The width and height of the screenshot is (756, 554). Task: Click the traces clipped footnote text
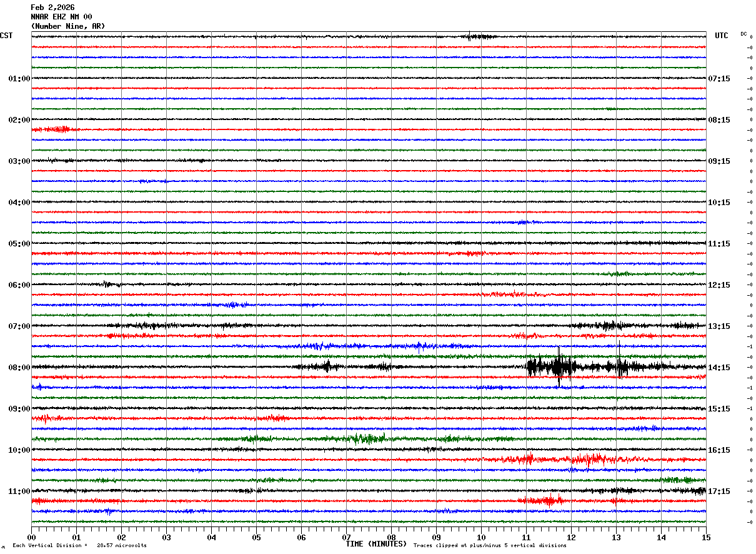tap(490, 545)
